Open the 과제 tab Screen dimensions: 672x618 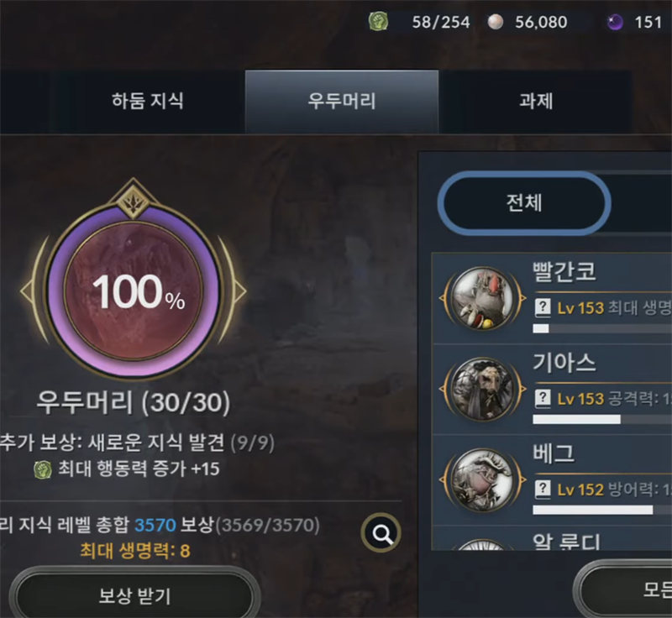pyautogui.click(x=535, y=101)
